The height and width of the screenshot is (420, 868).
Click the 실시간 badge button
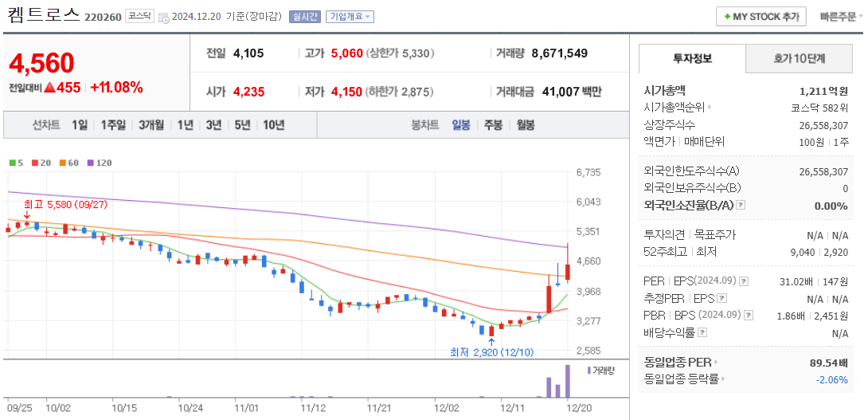pos(305,17)
